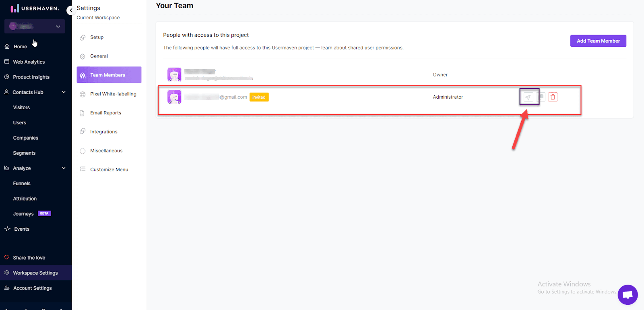Screen dimensions: 644x310
Task: Open Web Analytics from the sidebar
Action: click(29, 62)
